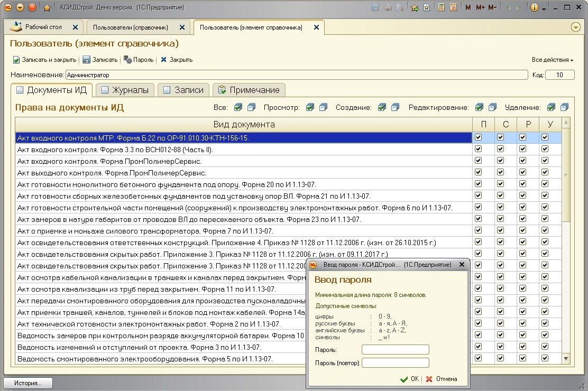Check all rights next to 'Все:'
588x391 pixels.
pos(238,107)
